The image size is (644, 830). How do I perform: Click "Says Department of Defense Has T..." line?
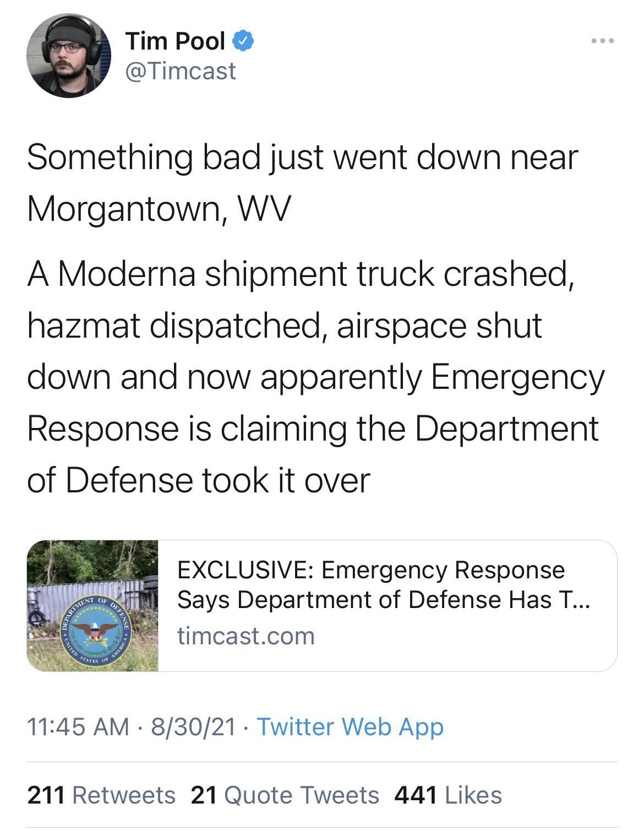click(383, 599)
